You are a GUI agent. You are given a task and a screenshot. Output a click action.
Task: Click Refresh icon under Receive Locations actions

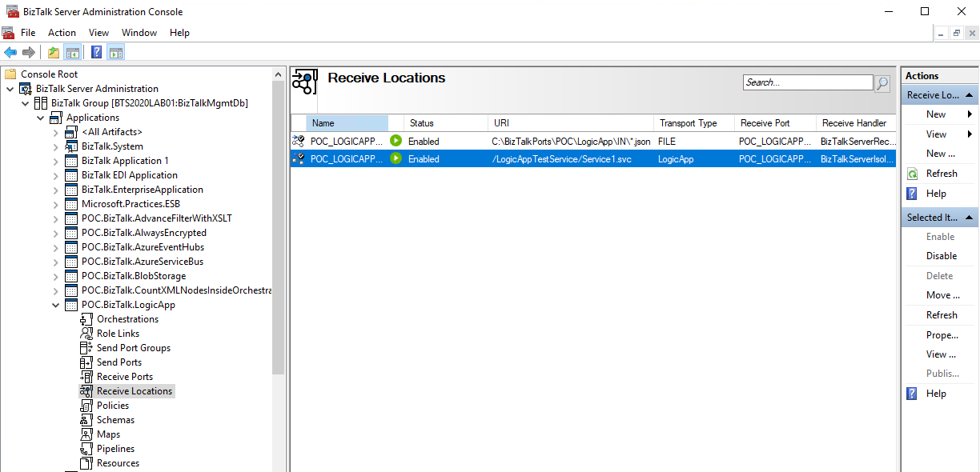tap(912, 174)
